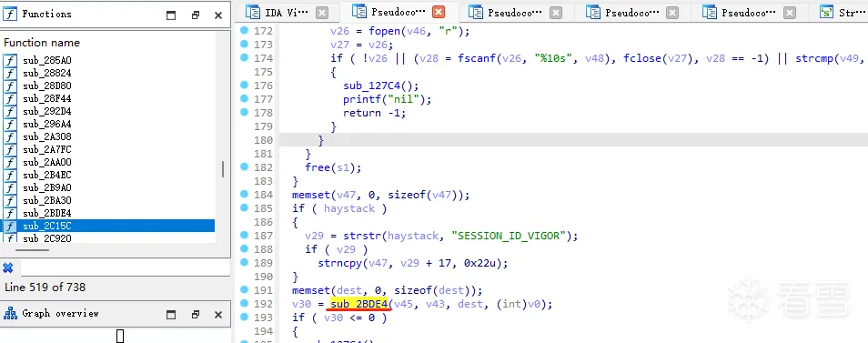Viewport: 868px width, 343px height.
Task: Select function sub_2BDE4 in list
Action: 47,213
